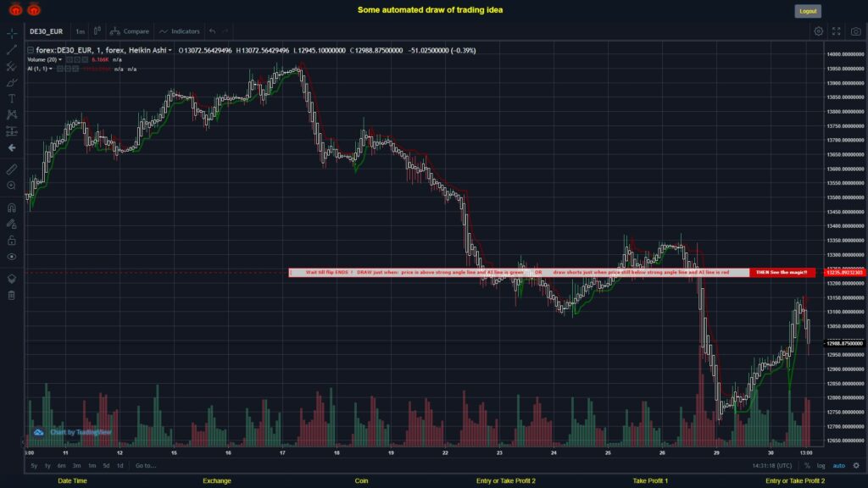Open the prediction and measurement tools
The width and height of the screenshot is (868, 488).
tap(12, 131)
